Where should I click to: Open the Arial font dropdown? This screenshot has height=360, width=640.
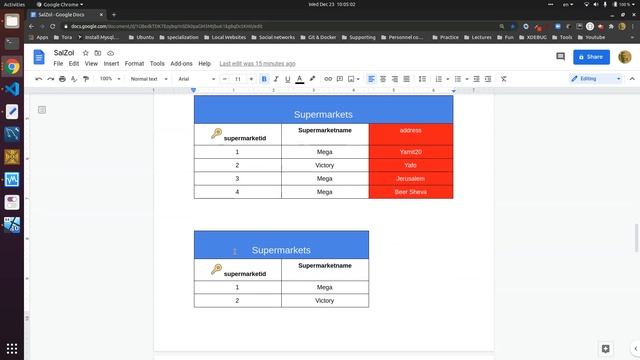[196, 79]
